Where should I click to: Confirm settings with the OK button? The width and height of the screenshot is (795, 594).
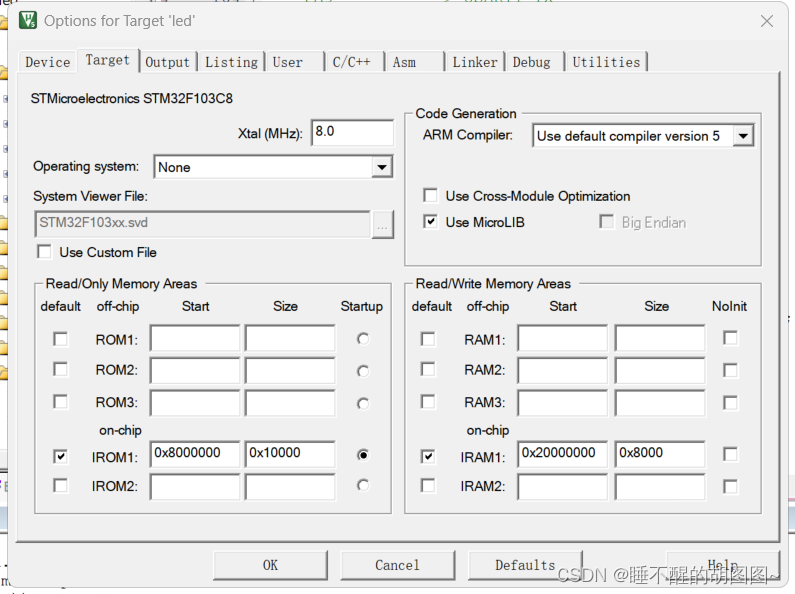(270, 565)
